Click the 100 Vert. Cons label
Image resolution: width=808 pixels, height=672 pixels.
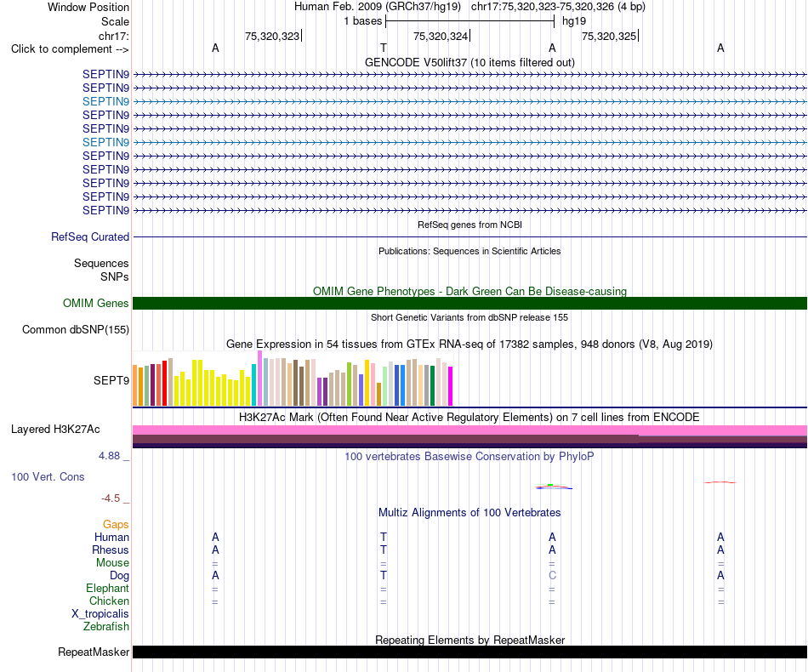tap(48, 476)
